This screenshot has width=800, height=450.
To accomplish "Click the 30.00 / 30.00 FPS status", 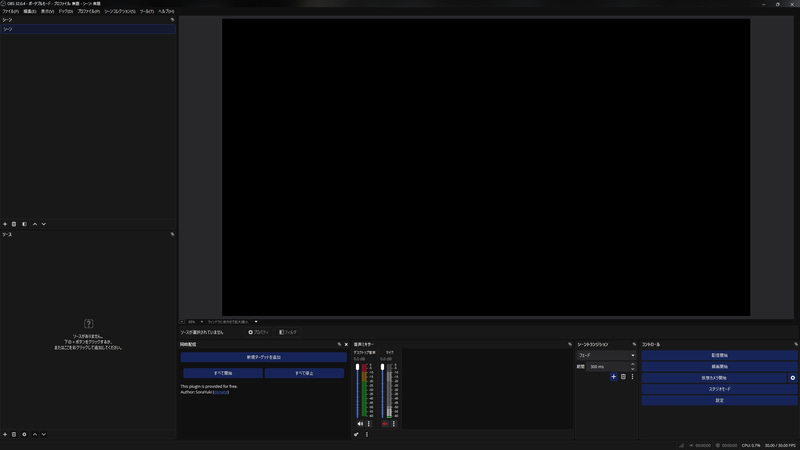I will tap(780, 445).
